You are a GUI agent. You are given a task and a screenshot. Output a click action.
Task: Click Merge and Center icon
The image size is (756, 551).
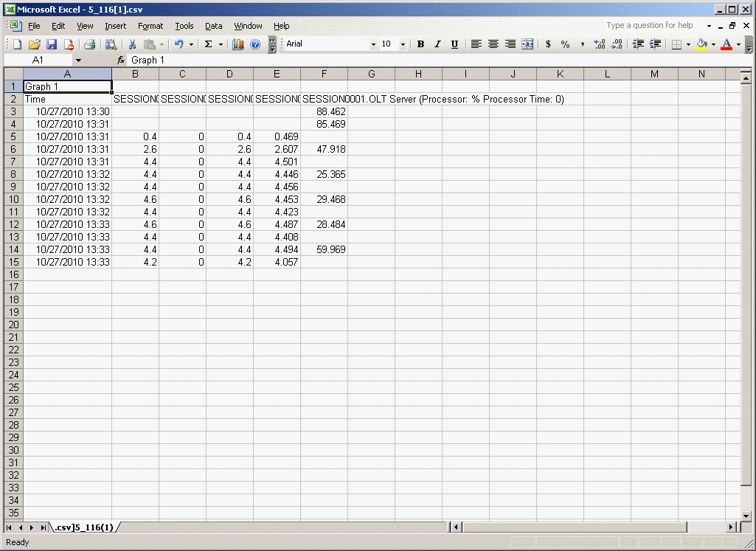527,44
